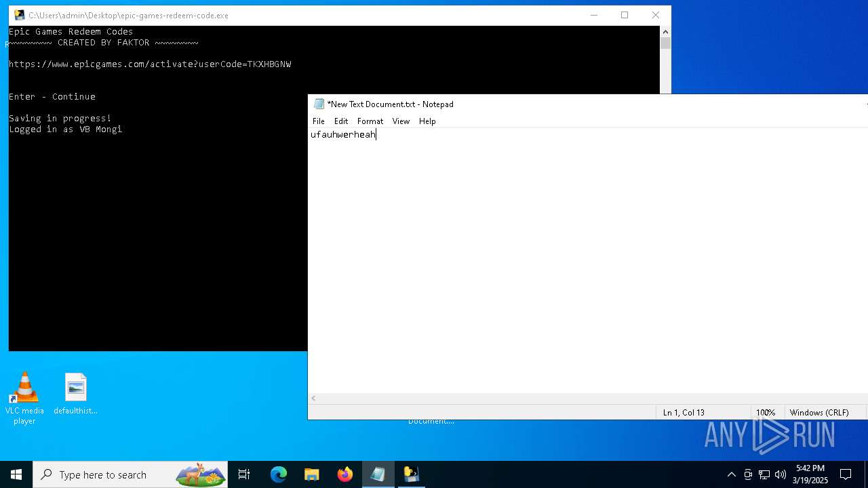Maximize the epic-games-redeem-code console window

tap(625, 15)
